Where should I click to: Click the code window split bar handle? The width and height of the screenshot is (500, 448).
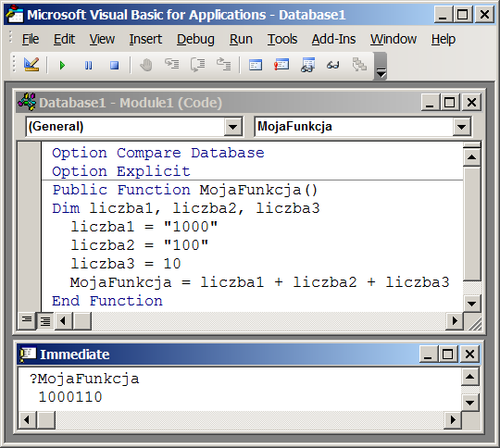[471, 145]
